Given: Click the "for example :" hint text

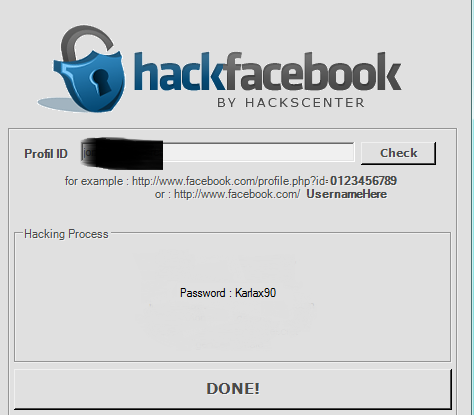Looking at the screenshot, I should 94,181.
